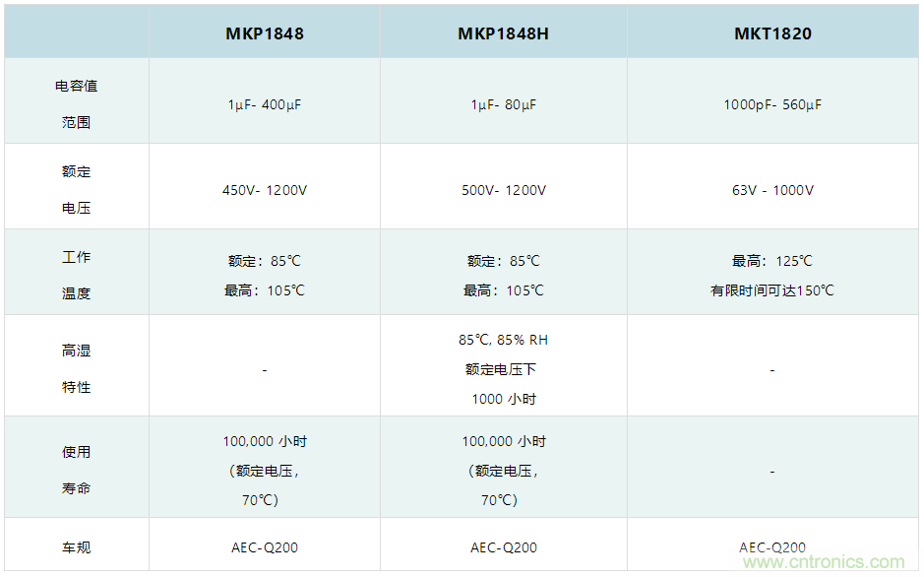Viewport: 924px width, 577px height.
Task: Select the 450V- 1200V voltage cell
Action: point(264,190)
